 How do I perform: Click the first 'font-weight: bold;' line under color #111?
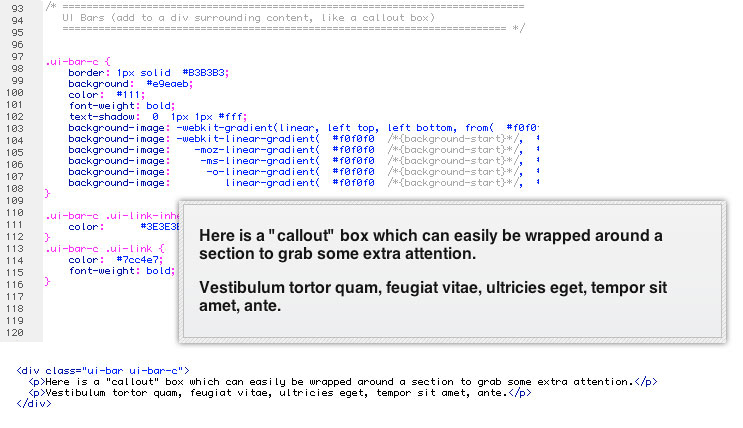122,106
